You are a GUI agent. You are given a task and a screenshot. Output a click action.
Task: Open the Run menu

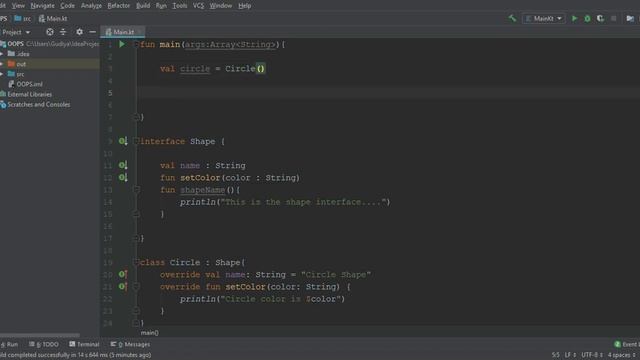click(x=161, y=6)
